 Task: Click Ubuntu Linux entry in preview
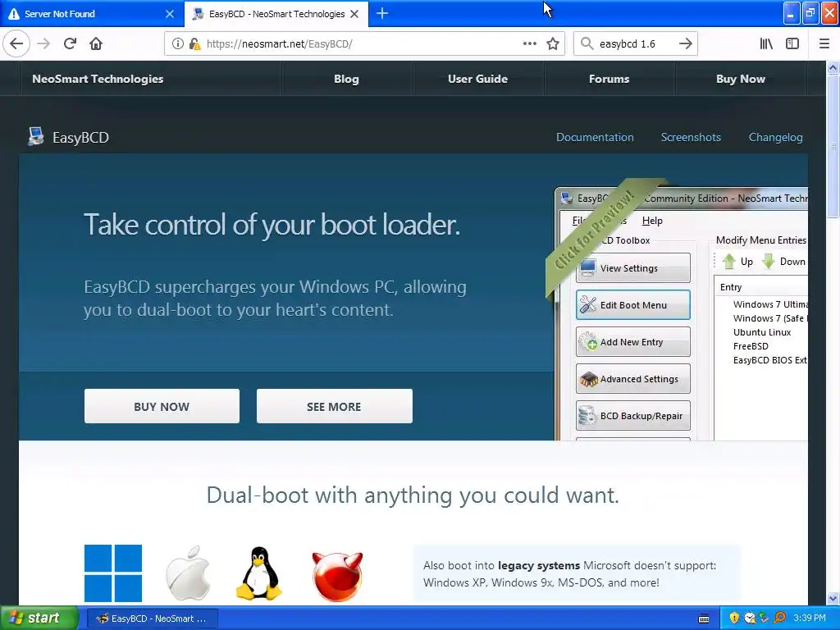click(x=762, y=332)
